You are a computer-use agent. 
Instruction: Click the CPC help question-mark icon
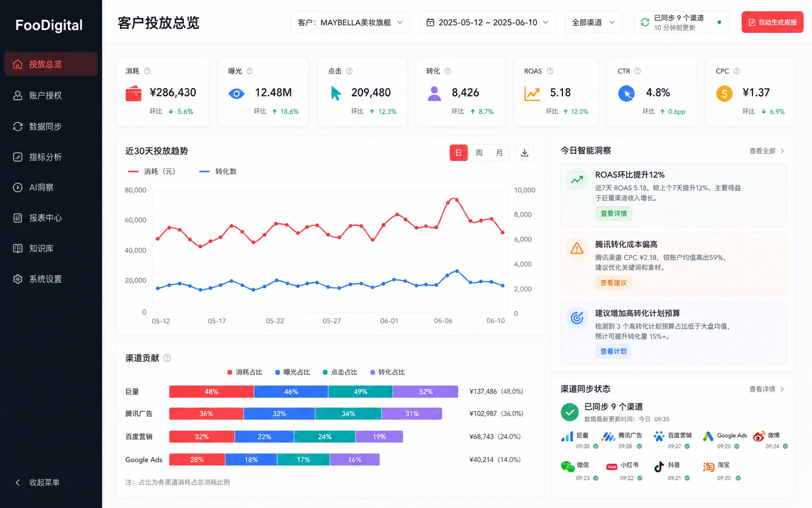737,71
